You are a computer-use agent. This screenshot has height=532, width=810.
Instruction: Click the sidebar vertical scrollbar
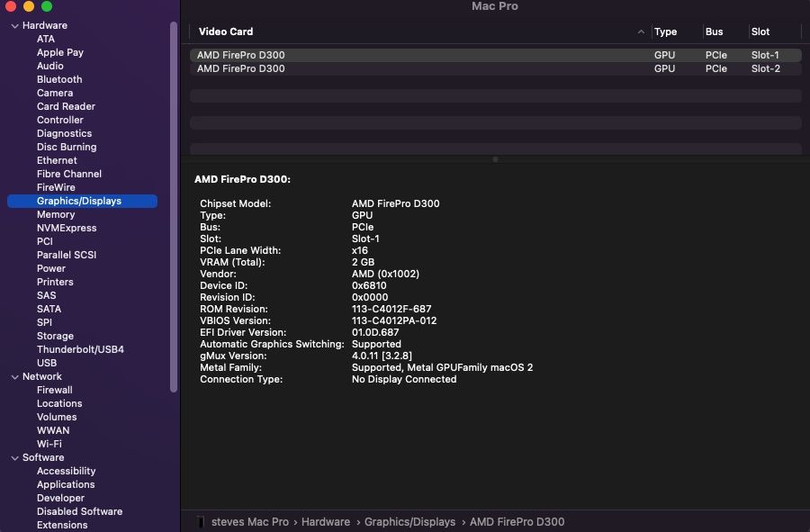coord(174,207)
